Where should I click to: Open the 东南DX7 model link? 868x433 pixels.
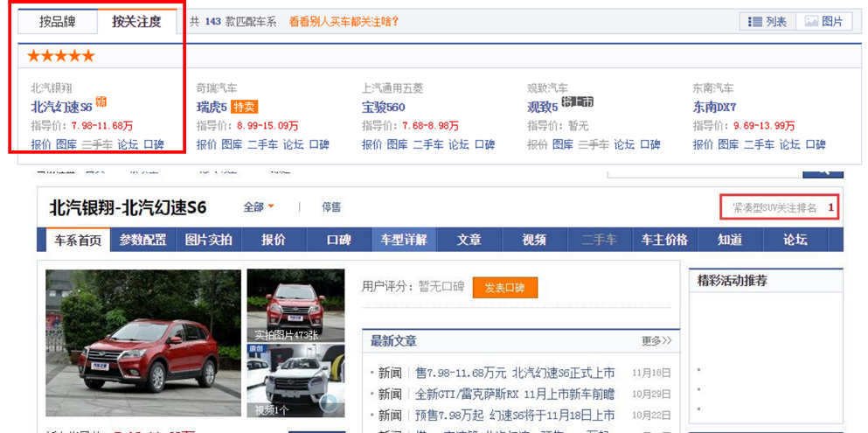[715, 107]
